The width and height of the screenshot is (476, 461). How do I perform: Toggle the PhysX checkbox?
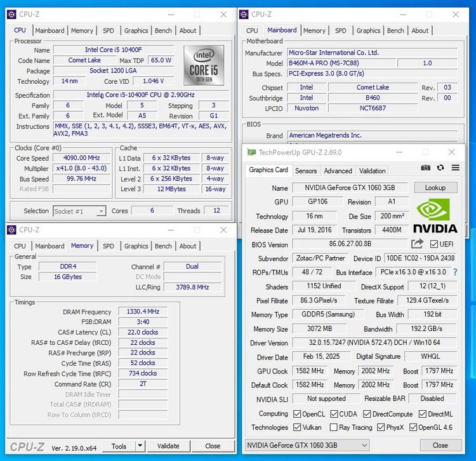(x=381, y=427)
